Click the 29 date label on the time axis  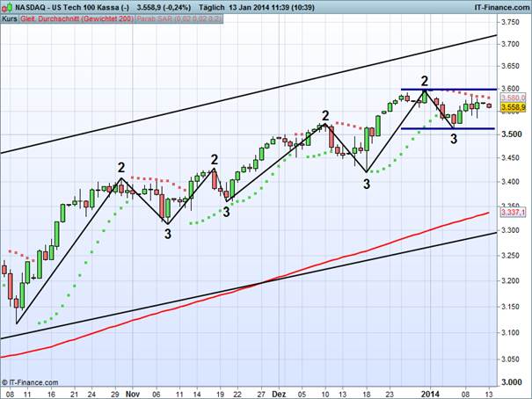pyautogui.click(x=115, y=395)
